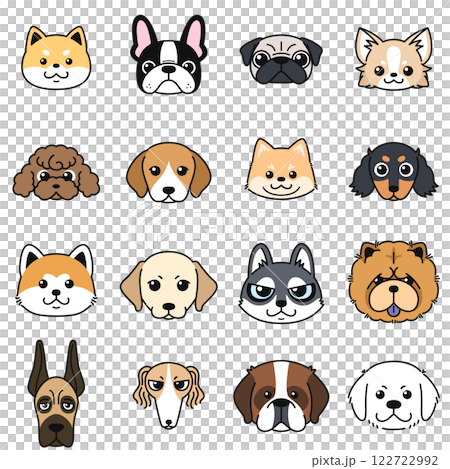This screenshot has height=469, width=450.
Task: Click the Great Dane with tall ears
Action: pos(56,394)
